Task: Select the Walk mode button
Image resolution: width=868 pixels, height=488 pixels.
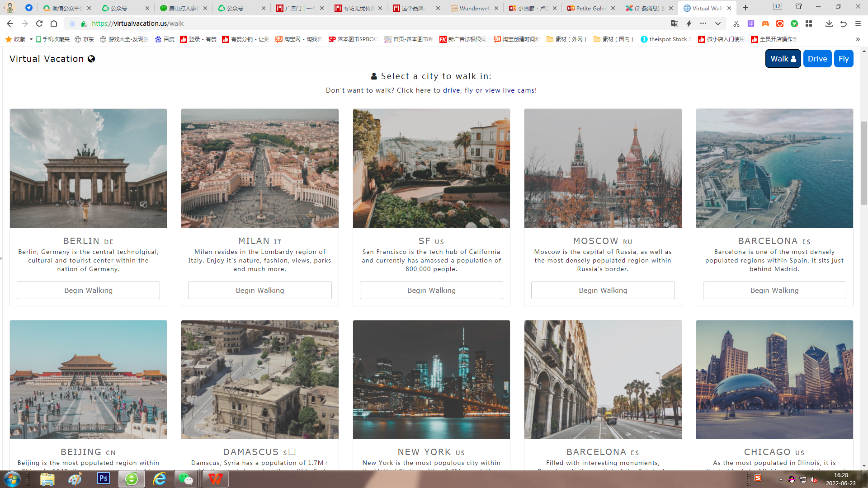Action: [783, 59]
